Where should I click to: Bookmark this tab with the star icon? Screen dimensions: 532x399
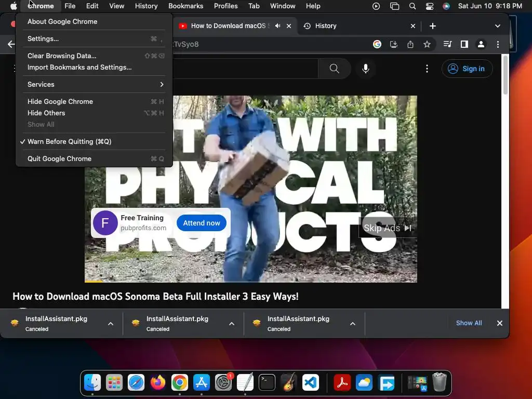click(427, 44)
